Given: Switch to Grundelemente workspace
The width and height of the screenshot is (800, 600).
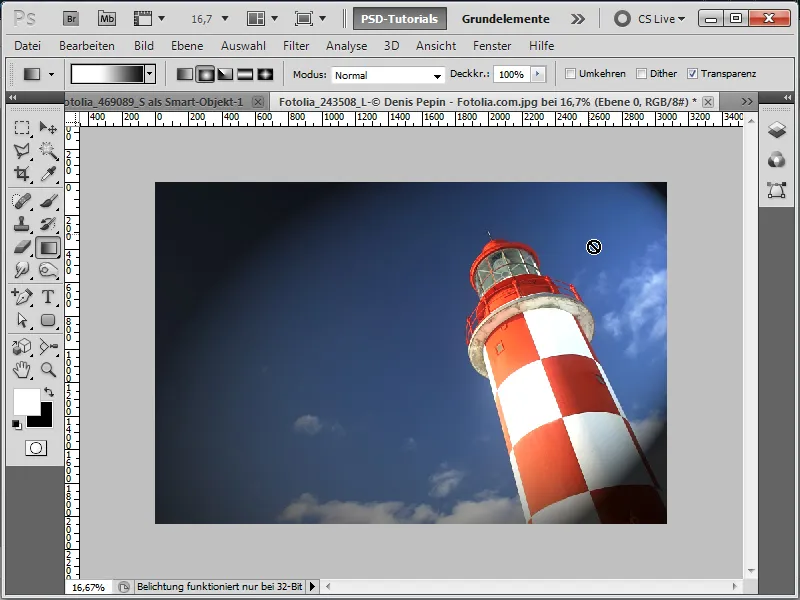Looking at the screenshot, I should 506,19.
